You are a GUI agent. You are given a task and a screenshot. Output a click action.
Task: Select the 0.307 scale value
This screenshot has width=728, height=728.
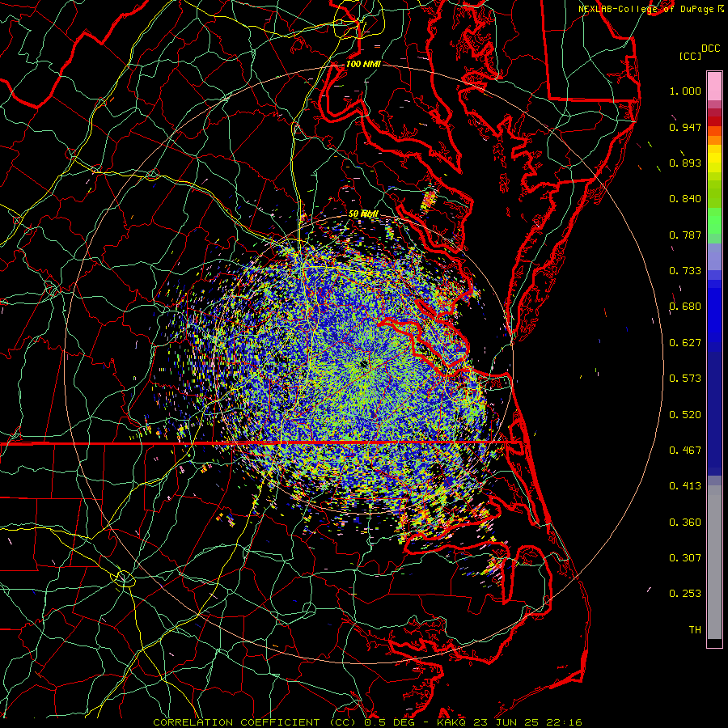(685, 558)
